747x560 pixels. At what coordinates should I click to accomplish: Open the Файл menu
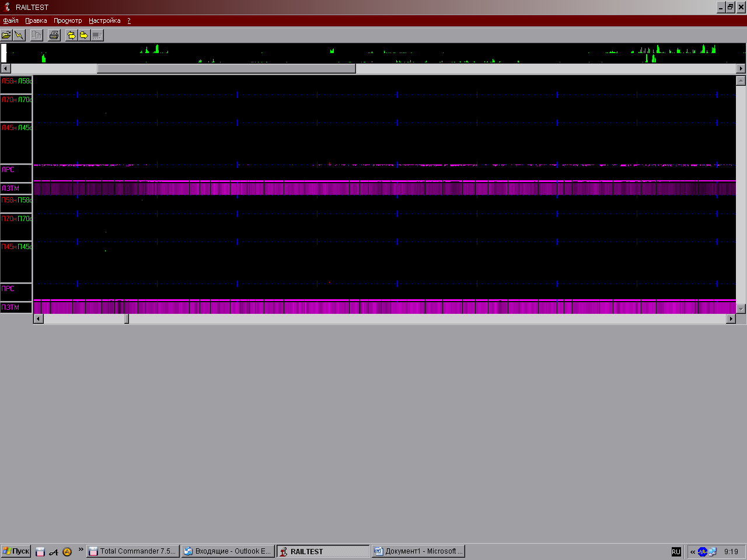(11, 20)
